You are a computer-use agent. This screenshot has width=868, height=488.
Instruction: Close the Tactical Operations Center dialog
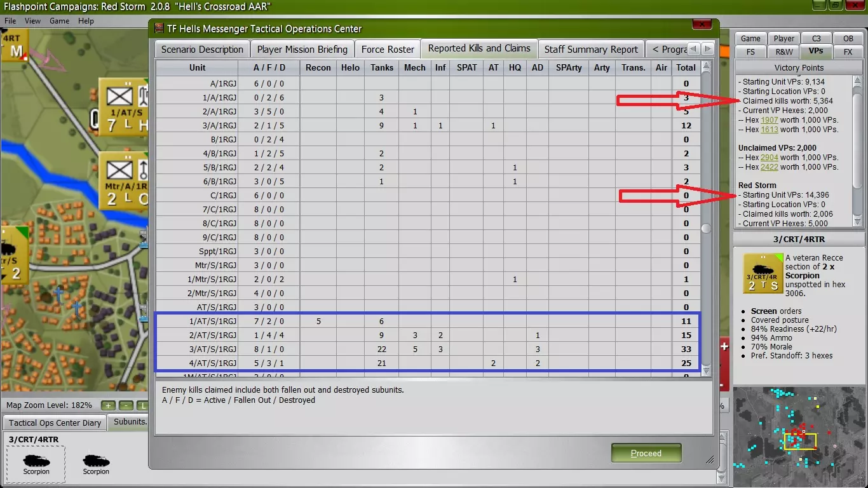[702, 25]
